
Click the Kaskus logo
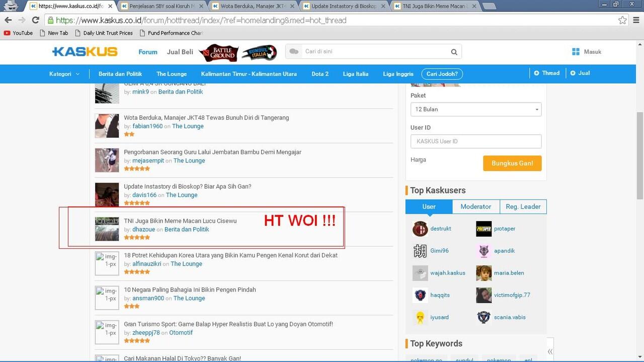pos(85,52)
